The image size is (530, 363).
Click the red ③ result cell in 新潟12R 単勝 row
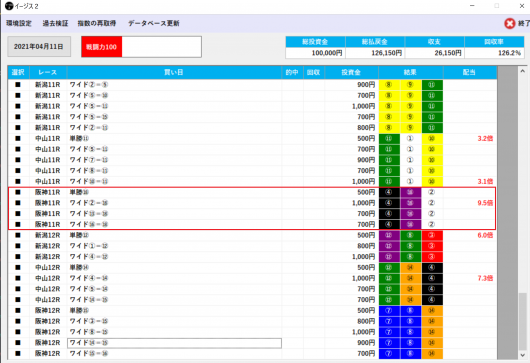[432, 235]
